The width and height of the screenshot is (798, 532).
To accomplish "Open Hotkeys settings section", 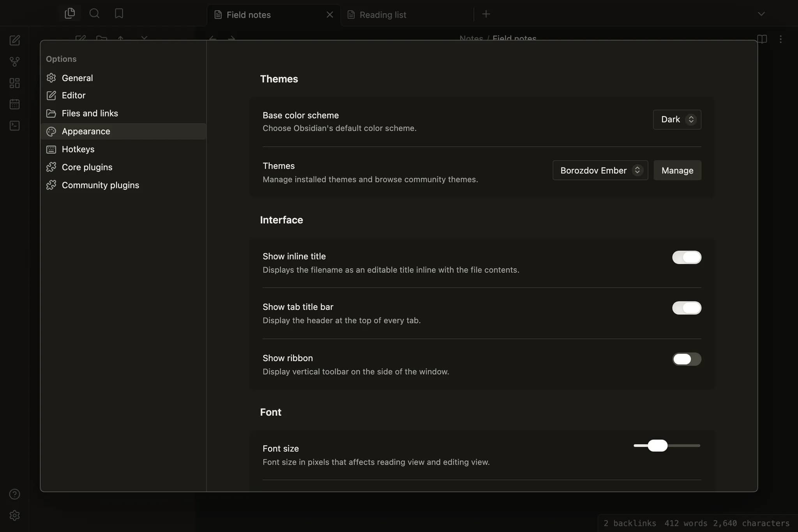I will point(124,149).
